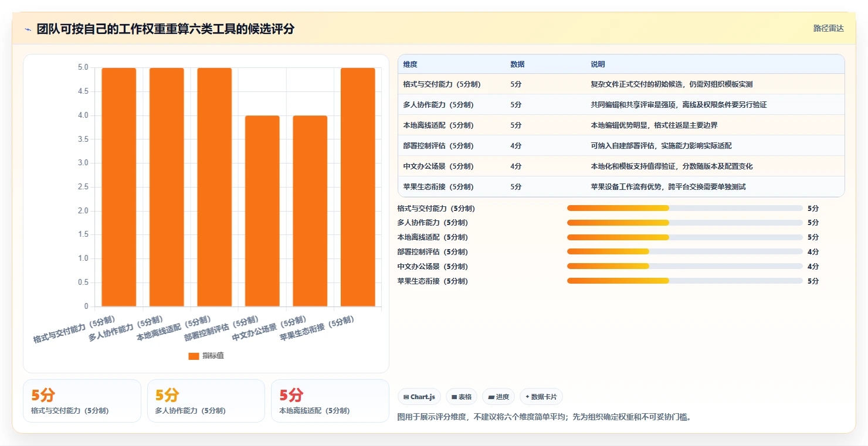
Task: Click the 本地离线适配 progress bar
Action: click(x=684, y=237)
